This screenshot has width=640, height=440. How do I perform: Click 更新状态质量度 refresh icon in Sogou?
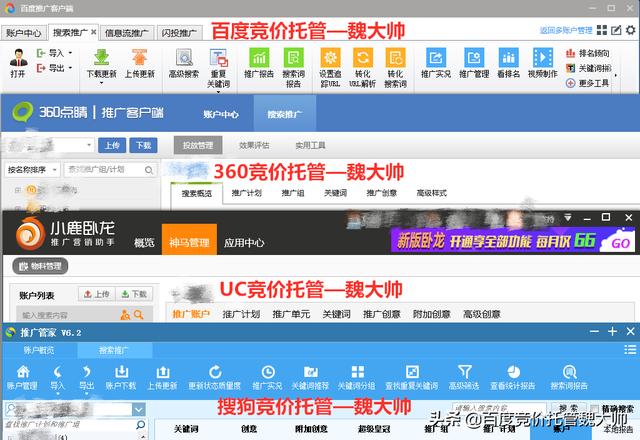[x=215, y=372]
